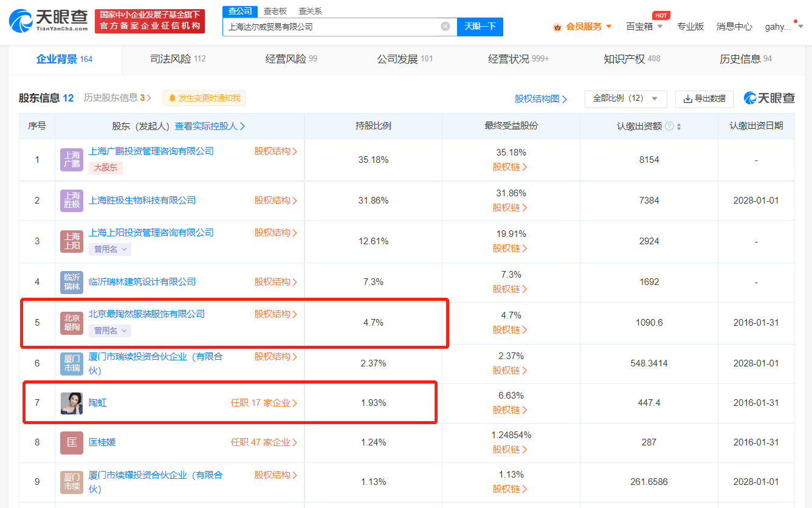Image resolution: width=812 pixels, height=508 pixels.
Task: Open the 全部比例 (12) dropdown
Action: [625, 98]
